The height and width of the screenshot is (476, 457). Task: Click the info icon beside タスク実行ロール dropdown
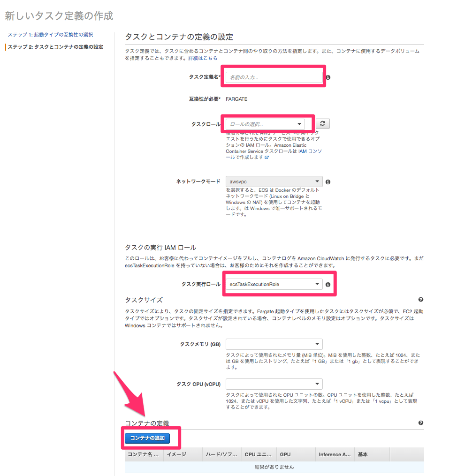328,285
